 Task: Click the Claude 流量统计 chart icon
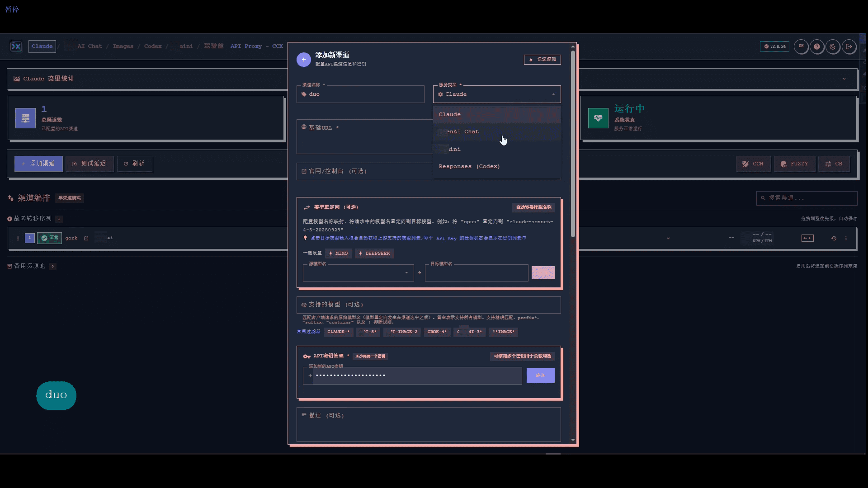(17, 79)
